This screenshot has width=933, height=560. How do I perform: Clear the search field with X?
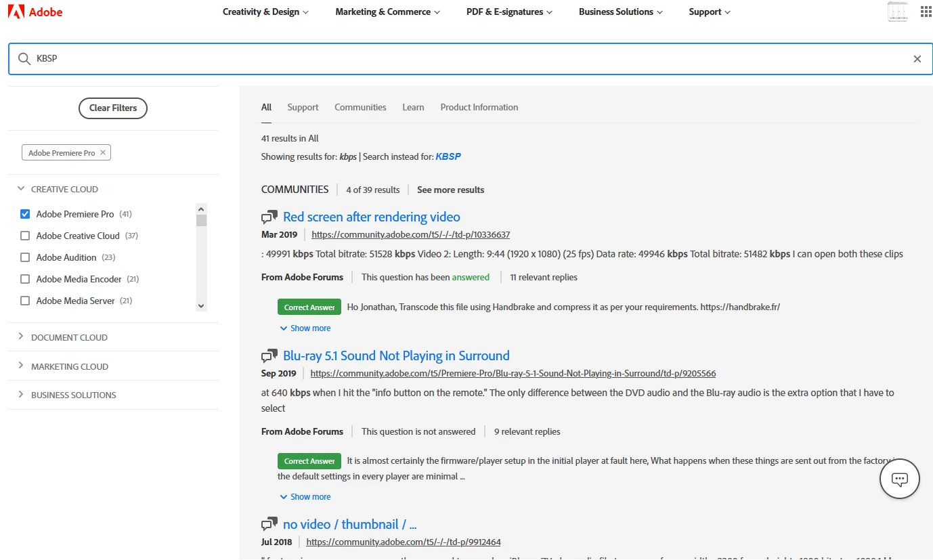click(917, 59)
